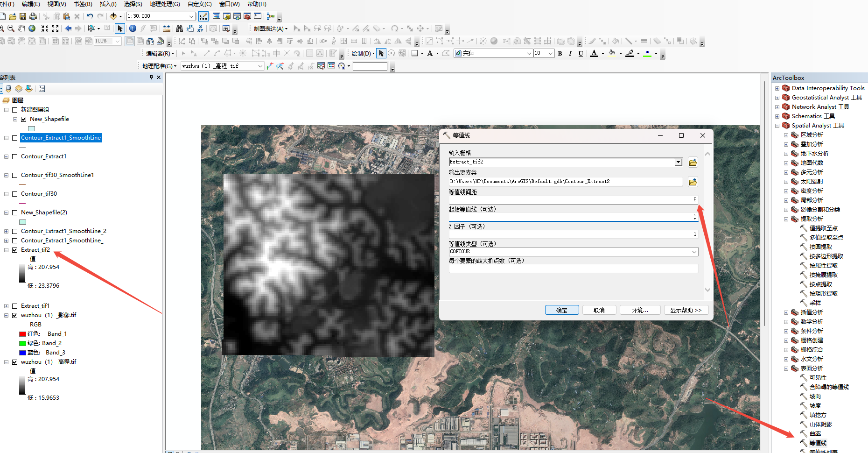
Task: Open the 等值线类型 CONTOUR dropdown
Action: pos(695,251)
